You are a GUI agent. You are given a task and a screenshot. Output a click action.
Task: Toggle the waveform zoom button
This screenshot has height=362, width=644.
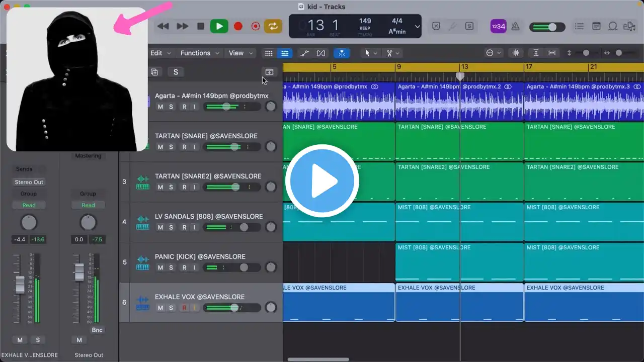516,53
